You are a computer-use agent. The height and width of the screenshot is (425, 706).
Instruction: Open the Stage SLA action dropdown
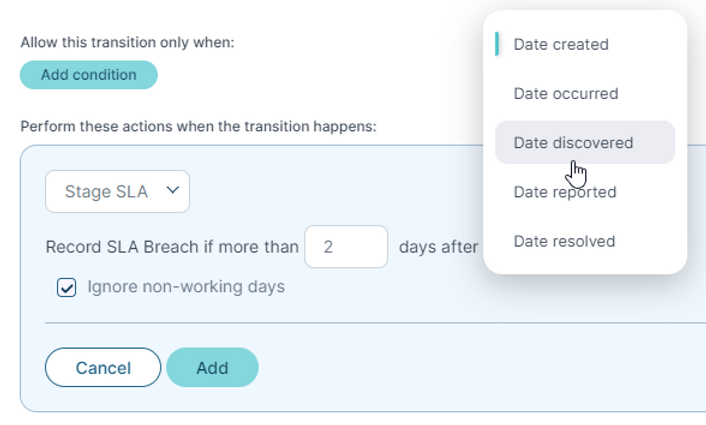coord(118,191)
